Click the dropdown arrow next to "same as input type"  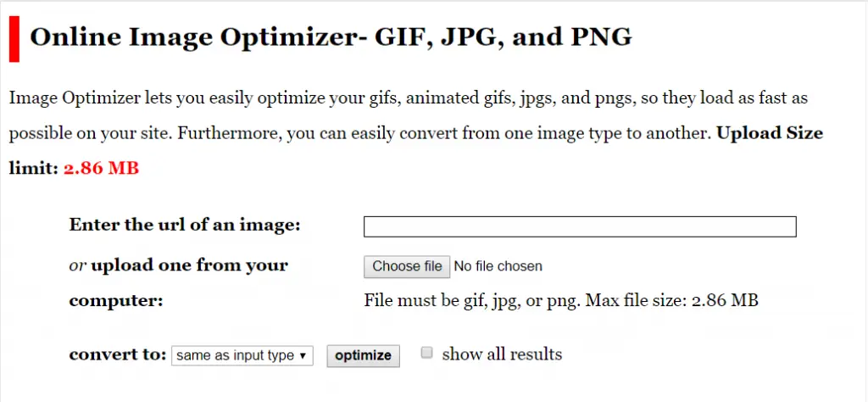[303, 356]
